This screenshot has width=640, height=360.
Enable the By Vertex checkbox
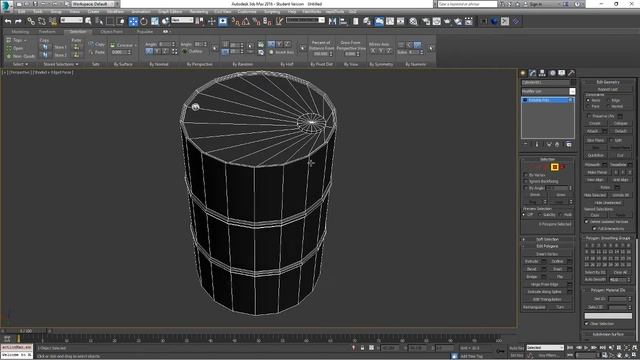[x=526, y=175]
